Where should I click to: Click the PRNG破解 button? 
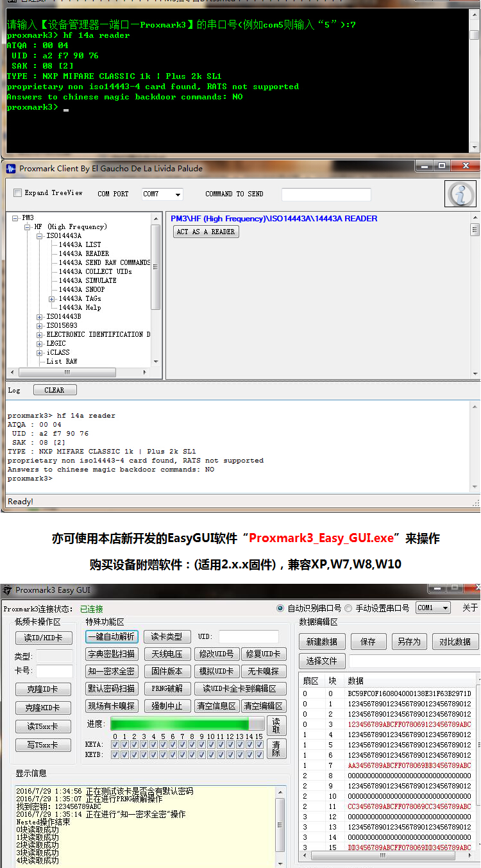point(167,688)
